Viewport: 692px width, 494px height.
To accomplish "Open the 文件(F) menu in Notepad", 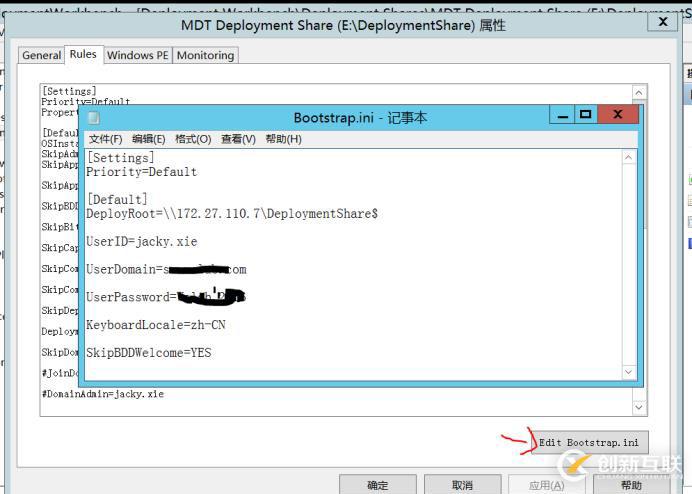I will 105,139.
